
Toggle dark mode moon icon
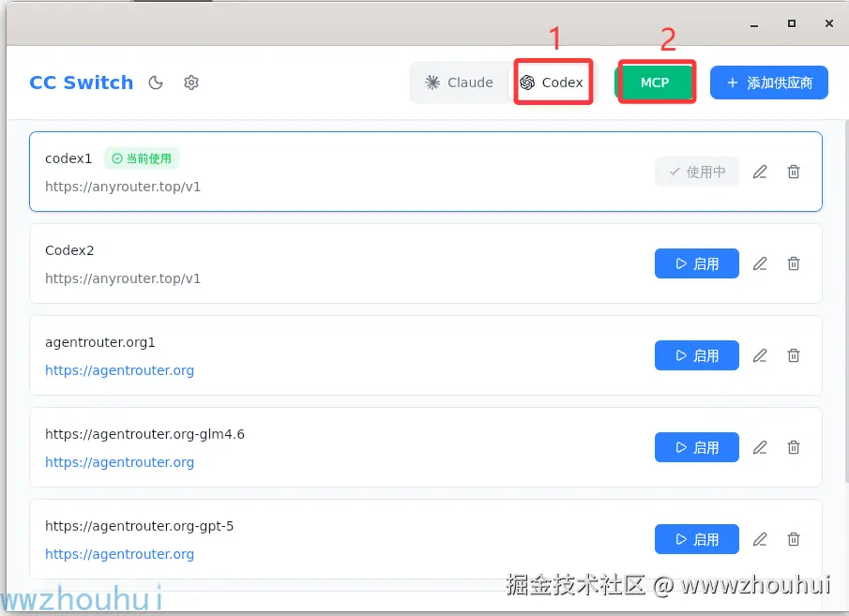coord(156,83)
